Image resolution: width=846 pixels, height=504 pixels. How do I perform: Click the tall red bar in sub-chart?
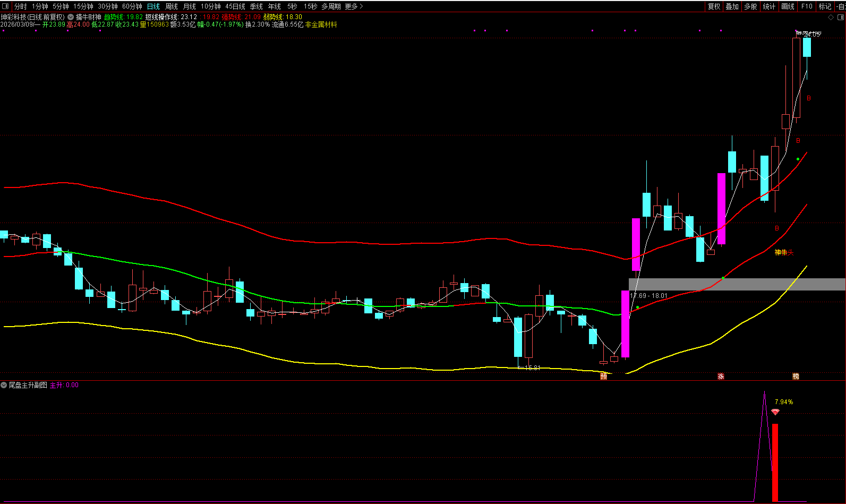pyautogui.click(x=775, y=462)
